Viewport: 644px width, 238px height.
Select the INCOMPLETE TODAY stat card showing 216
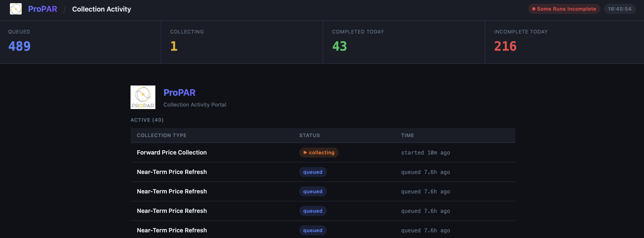pos(564,42)
